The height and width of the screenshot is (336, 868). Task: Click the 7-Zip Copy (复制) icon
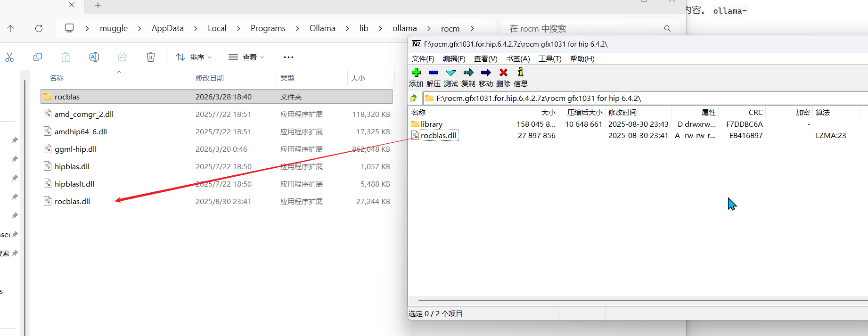click(468, 73)
